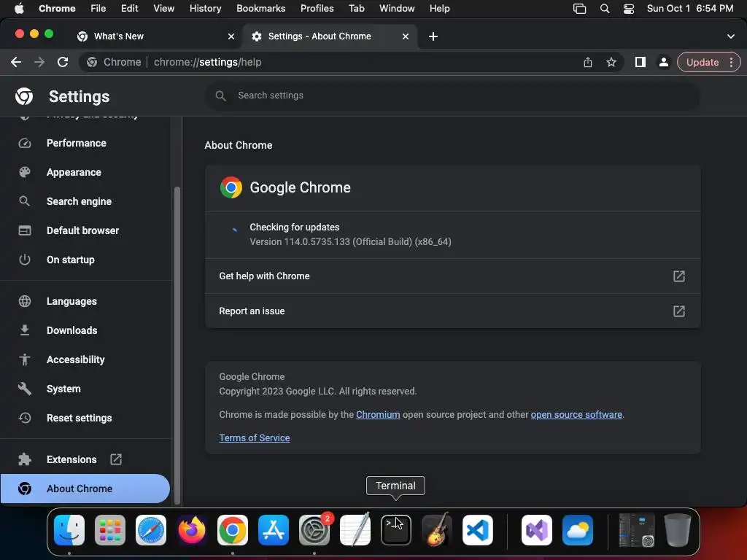Open Finder from the Dock
Screen dimensions: 747x560
(x=69, y=530)
